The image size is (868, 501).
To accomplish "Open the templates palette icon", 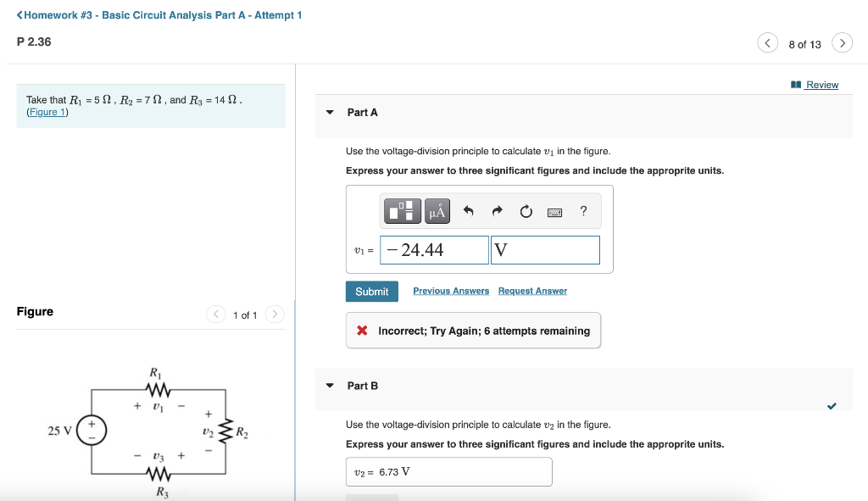I will click(403, 211).
